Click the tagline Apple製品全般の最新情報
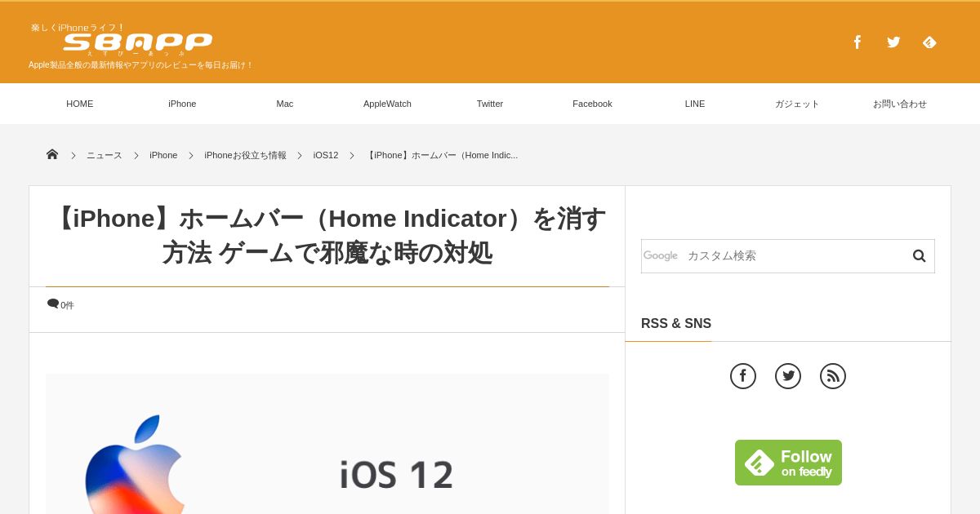This screenshot has height=514, width=980. 141,65
